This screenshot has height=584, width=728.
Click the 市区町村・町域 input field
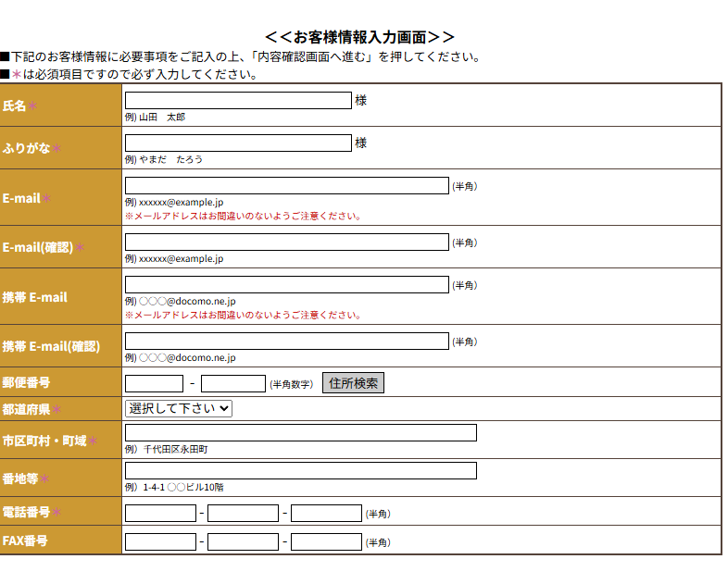300,433
